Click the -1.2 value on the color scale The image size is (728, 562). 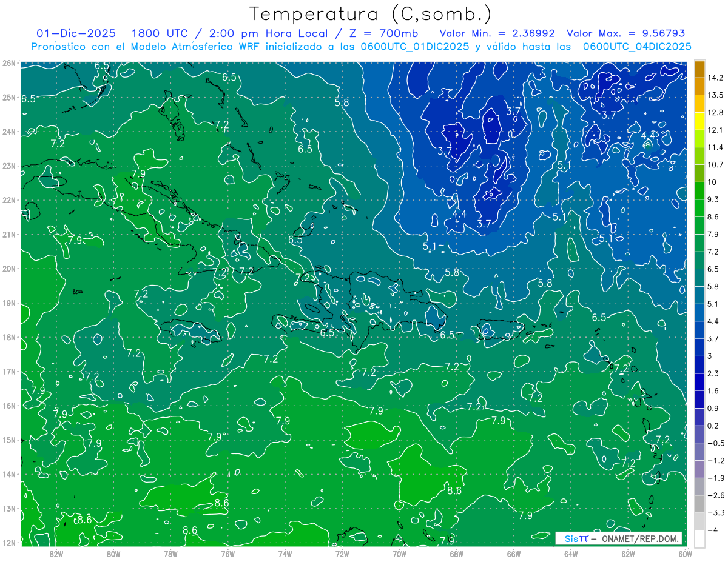[715, 461]
